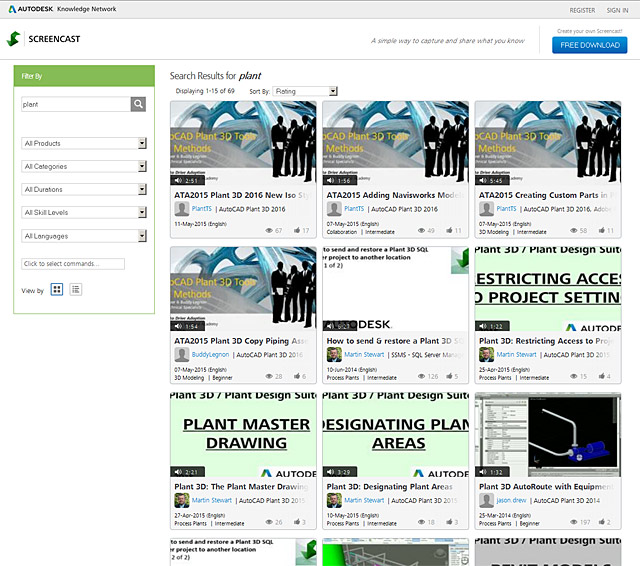Open title Plant 3D AutoRoute with Equipment
Image resolution: width=640 pixels, height=566 pixels.
(x=546, y=486)
